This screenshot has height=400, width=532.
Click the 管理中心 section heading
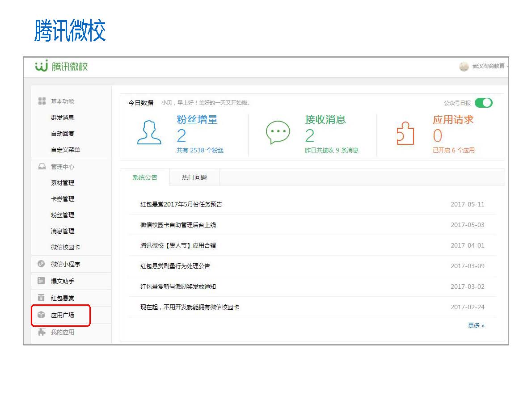[x=63, y=167]
